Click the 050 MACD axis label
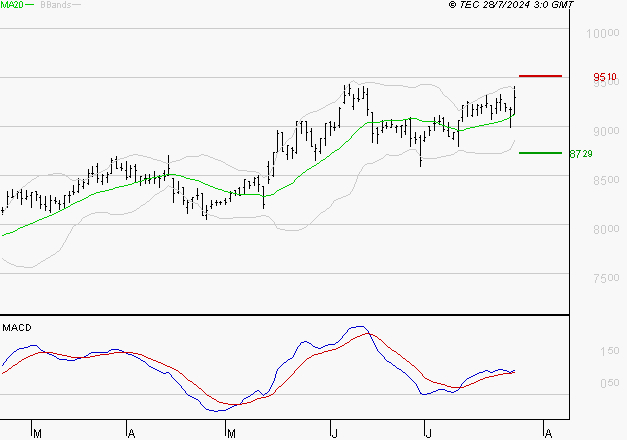 point(610,383)
